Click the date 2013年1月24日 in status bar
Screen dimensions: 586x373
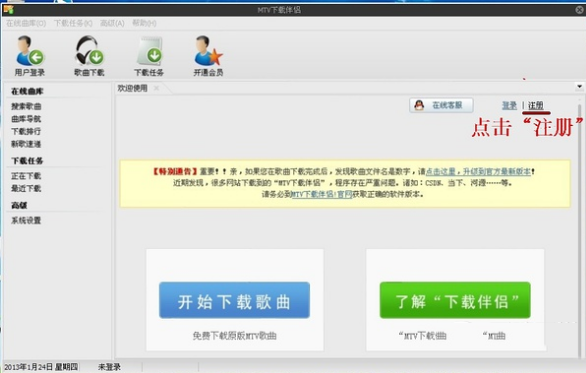tap(28, 367)
